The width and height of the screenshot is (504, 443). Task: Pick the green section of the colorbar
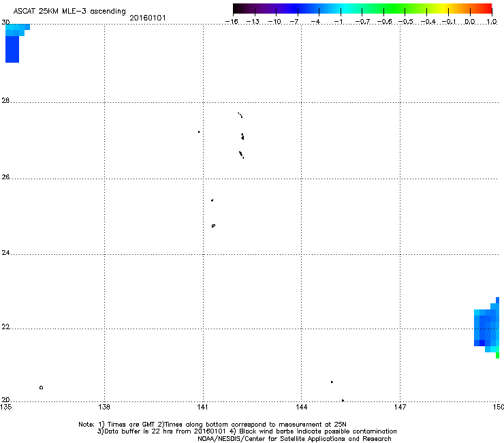395,9
